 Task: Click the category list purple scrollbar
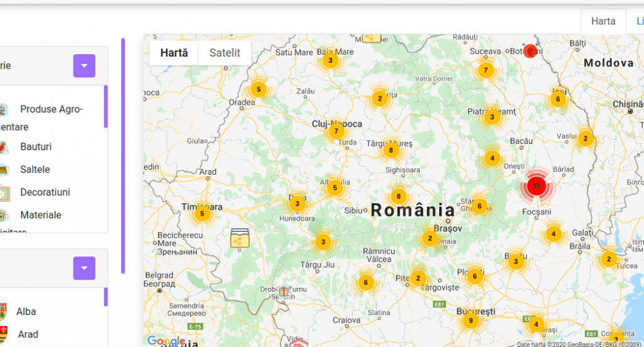tap(106, 106)
